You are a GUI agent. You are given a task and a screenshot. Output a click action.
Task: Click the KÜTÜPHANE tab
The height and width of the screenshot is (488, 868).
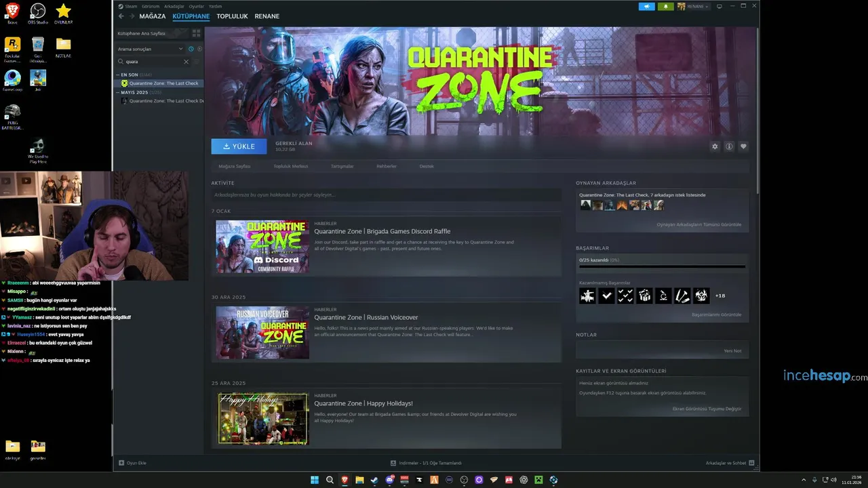[x=191, y=16]
